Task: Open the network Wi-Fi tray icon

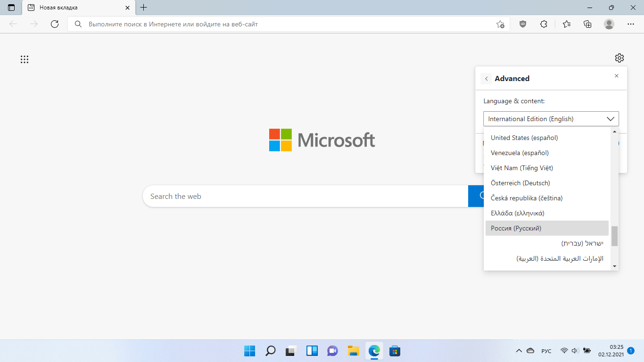Action: [564, 351]
